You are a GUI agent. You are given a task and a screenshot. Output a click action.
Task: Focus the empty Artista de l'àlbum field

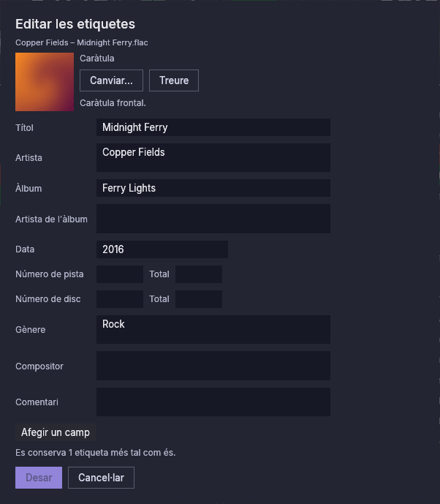[x=213, y=219]
